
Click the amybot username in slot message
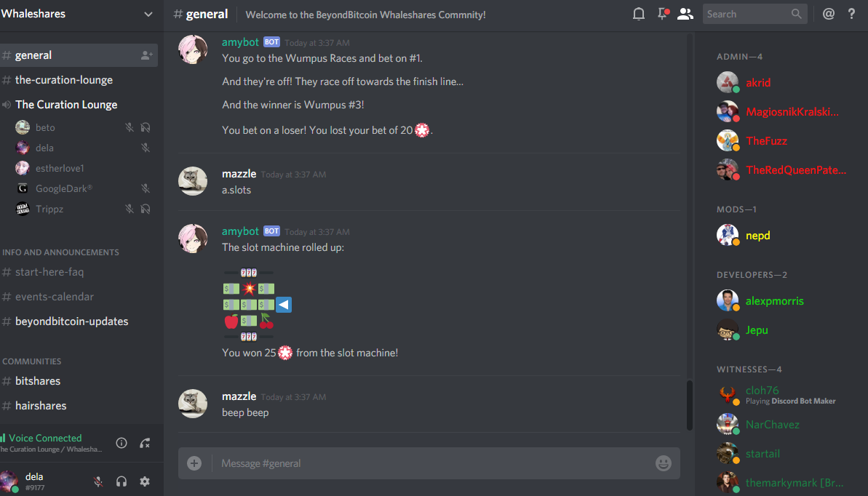click(240, 231)
